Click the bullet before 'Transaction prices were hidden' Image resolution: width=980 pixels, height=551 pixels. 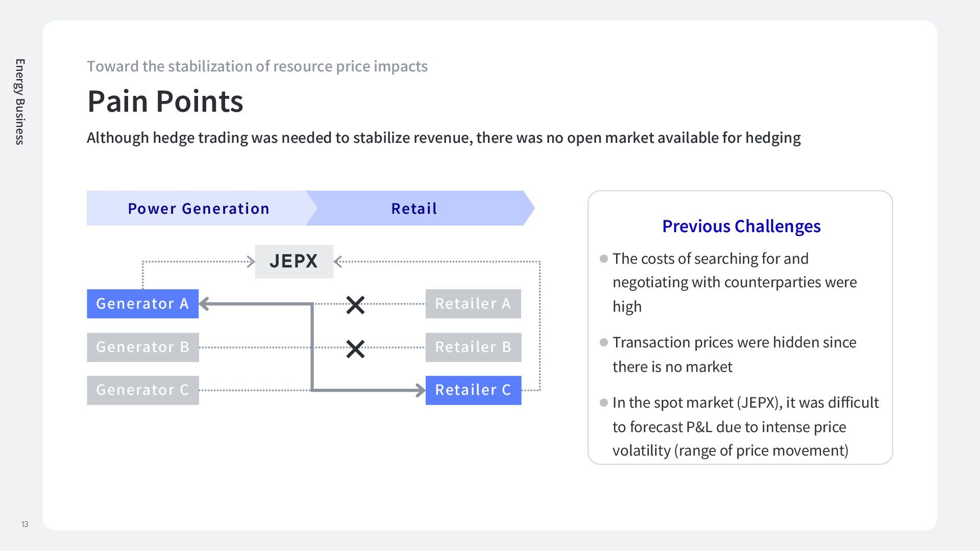604,342
